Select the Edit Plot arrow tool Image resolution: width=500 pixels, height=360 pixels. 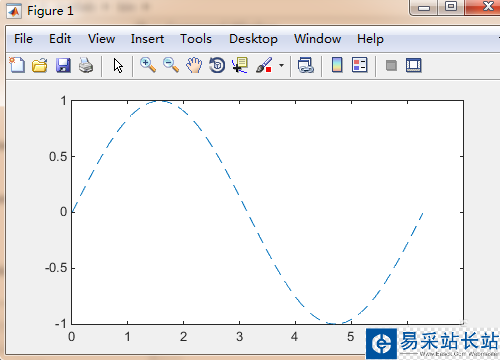[118, 65]
